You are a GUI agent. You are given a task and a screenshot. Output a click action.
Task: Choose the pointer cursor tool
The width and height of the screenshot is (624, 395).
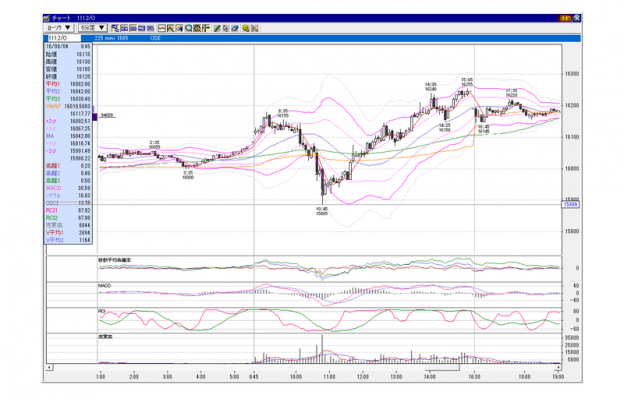pos(226,28)
